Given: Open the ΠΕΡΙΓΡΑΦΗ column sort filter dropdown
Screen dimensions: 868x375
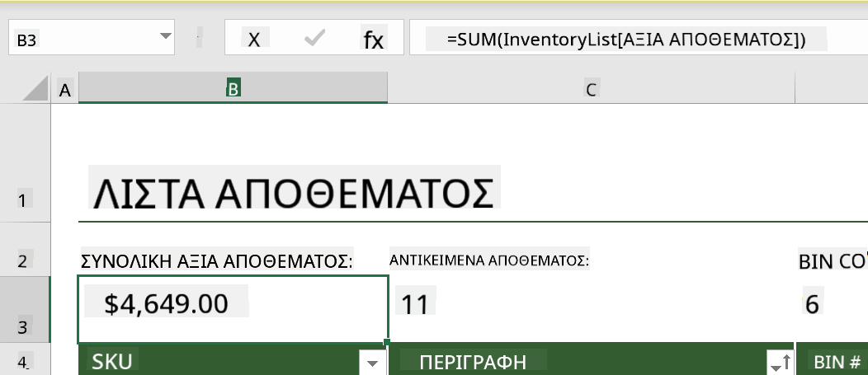Looking at the screenshot, I should tap(781, 363).
